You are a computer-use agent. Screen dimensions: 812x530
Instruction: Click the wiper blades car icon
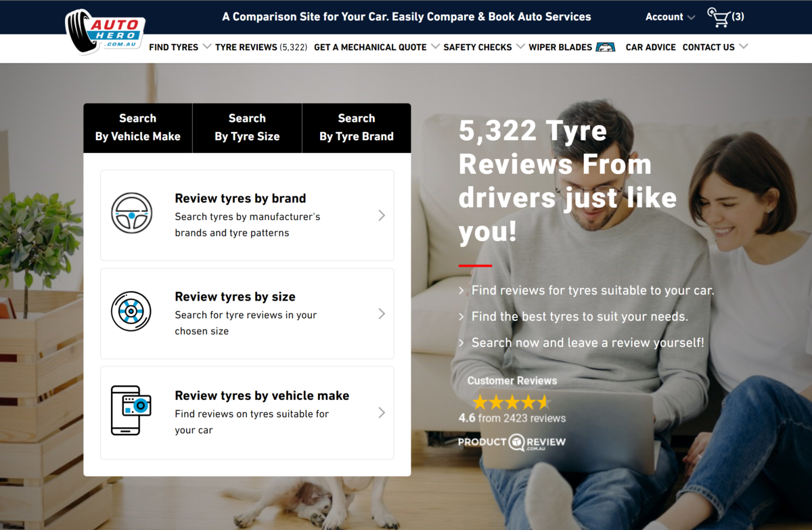[x=606, y=47]
